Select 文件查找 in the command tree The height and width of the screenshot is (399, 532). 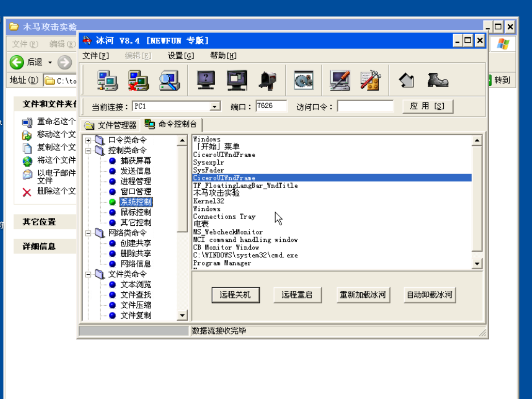(136, 295)
